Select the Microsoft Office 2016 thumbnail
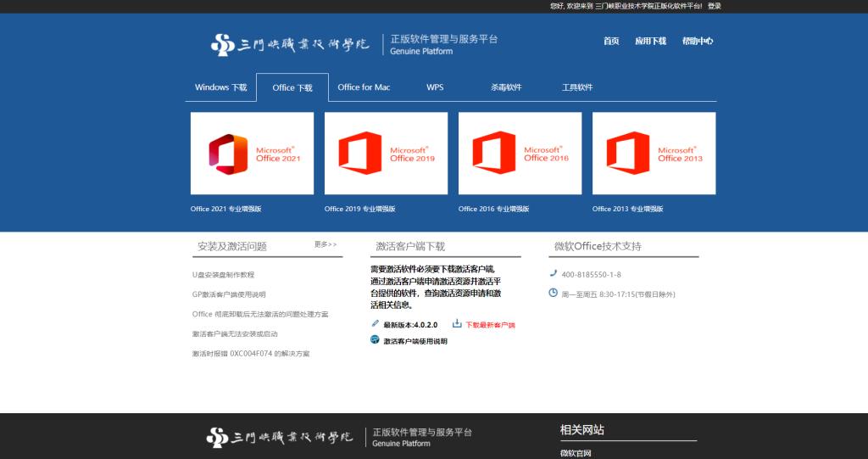Image resolution: width=868 pixels, height=459 pixels. point(520,154)
